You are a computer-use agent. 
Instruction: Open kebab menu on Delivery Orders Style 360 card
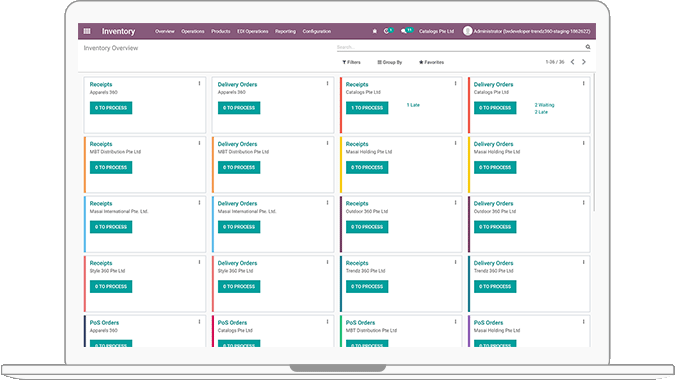(x=327, y=262)
